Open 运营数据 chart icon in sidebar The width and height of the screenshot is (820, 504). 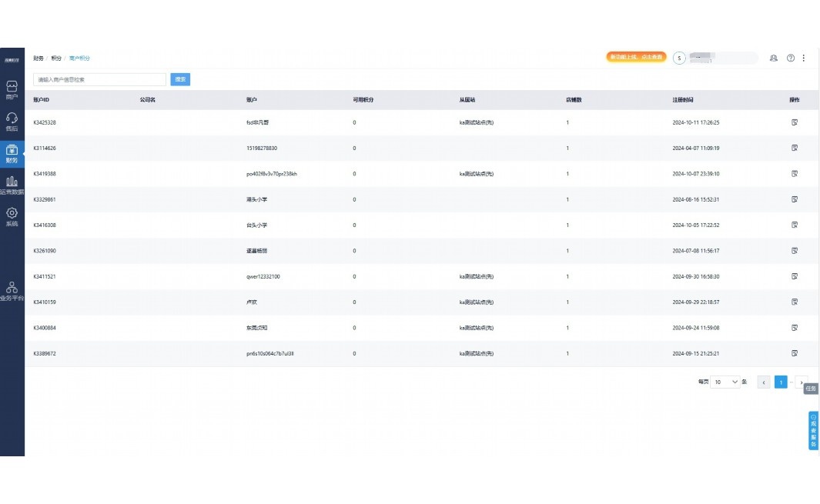[x=12, y=185]
